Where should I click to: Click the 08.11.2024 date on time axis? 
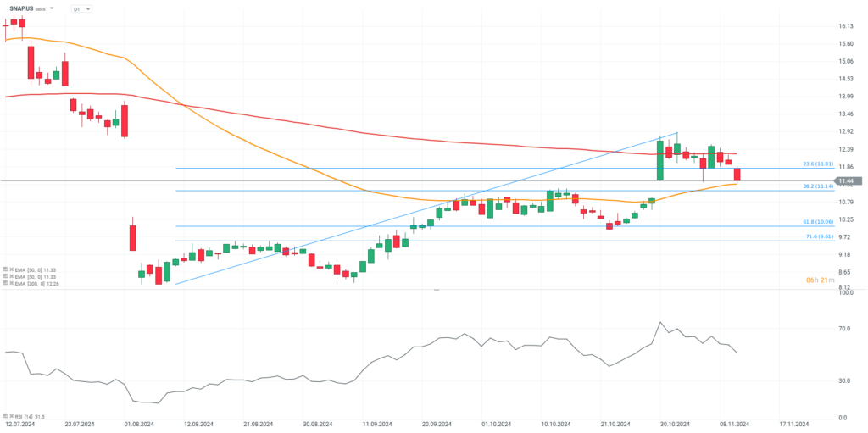(734, 425)
